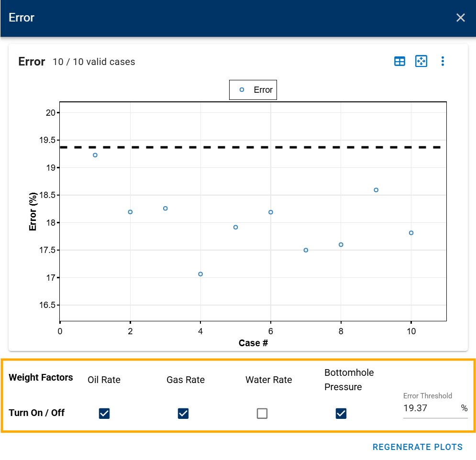Enable the Water Rate checkbox
Screen dimensions: 476x460
click(262, 413)
